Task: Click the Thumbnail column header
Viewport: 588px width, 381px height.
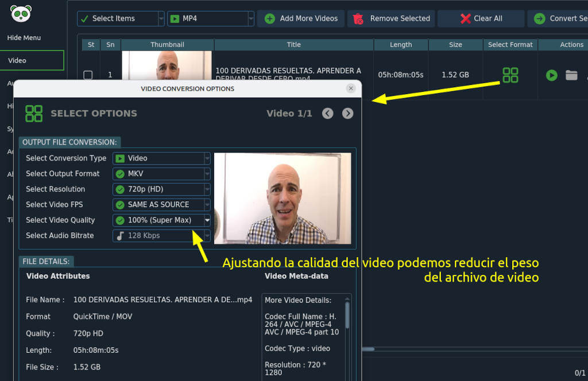Action: pyautogui.click(x=167, y=45)
